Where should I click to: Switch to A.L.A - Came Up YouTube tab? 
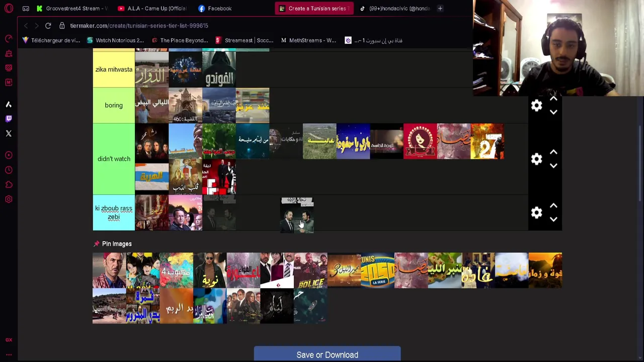tap(152, 9)
